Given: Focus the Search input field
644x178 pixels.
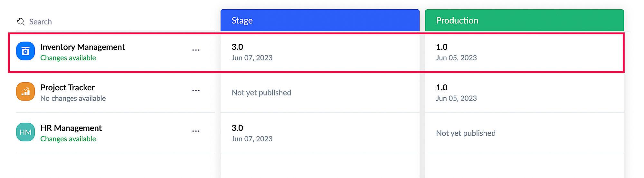Looking at the screenshot, I should 119,22.
